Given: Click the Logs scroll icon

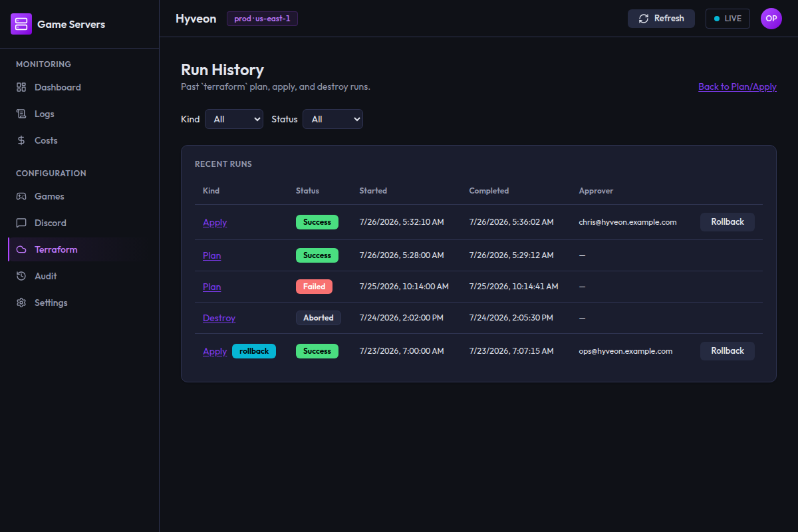Looking at the screenshot, I should tap(21, 114).
